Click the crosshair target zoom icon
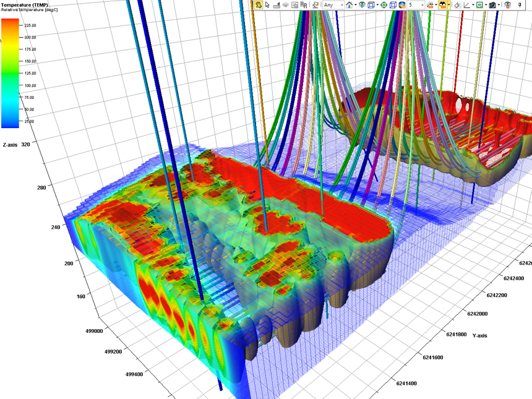This screenshot has width=532, height=399. (384, 5)
